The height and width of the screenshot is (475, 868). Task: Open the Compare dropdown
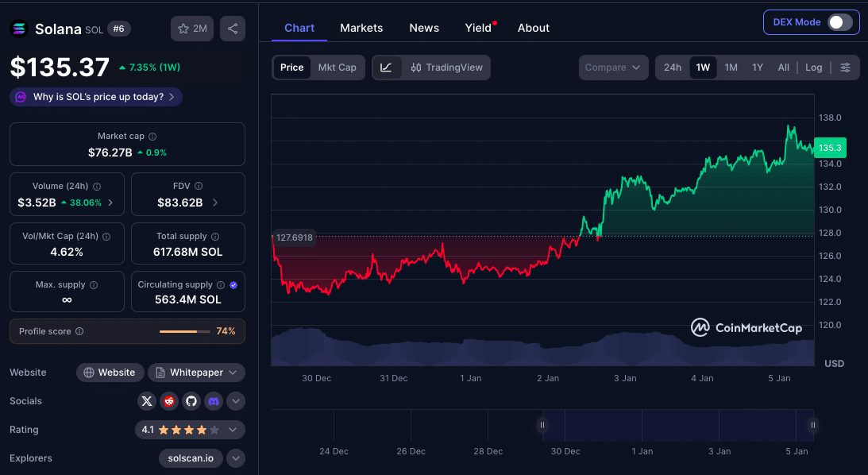pyautogui.click(x=613, y=68)
